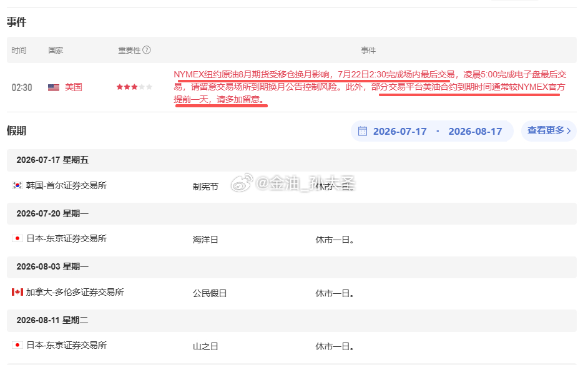Screen dimensions: 588x365
Task: Click the 制宪节 holiday name
Action: [205, 187]
